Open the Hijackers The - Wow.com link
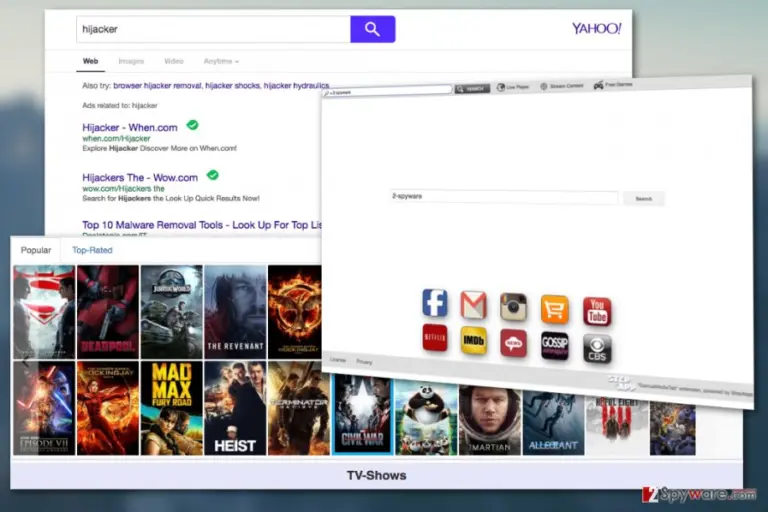The height and width of the screenshot is (512, 768). click(x=140, y=177)
